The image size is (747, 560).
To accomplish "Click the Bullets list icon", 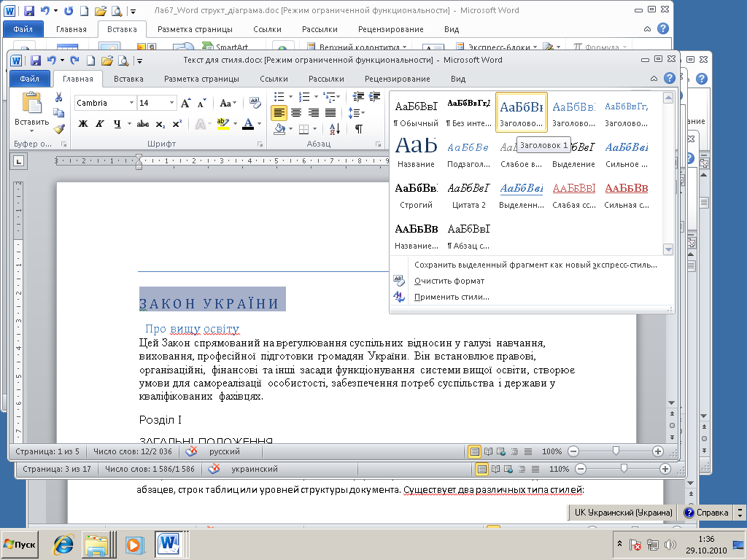I will pos(279,97).
